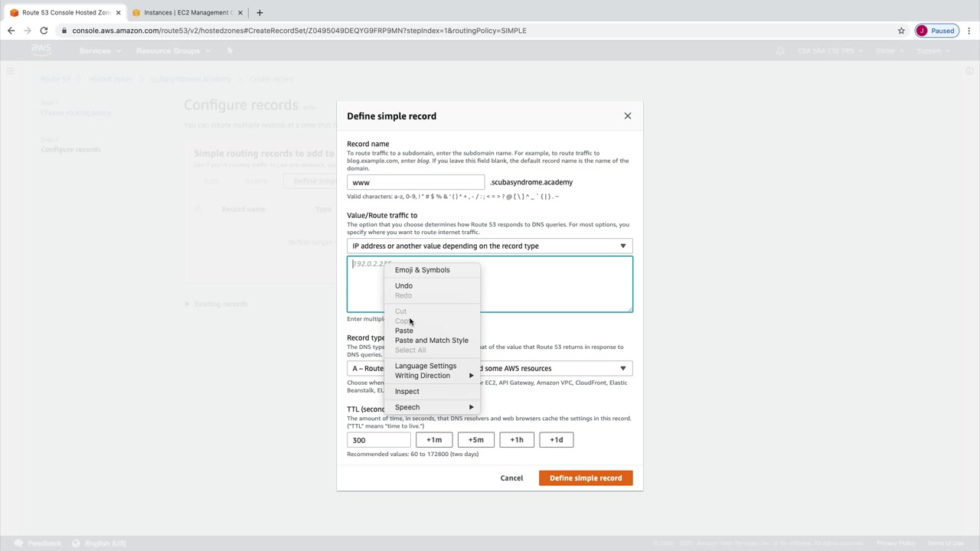Image resolution: width=980 pixels, height=551 pixels.
Task: Open the English (US) language selector
Action: pos(100,543)
